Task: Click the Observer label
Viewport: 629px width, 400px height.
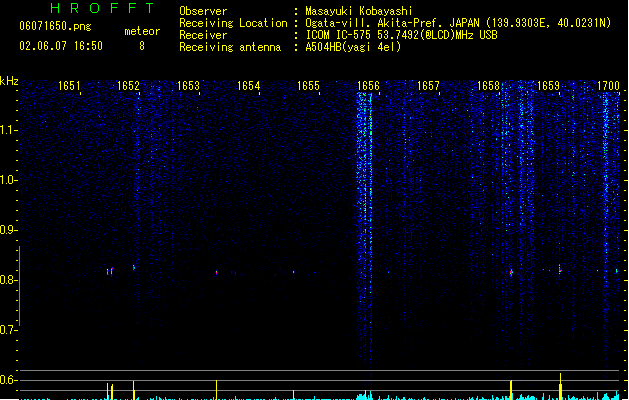Action: click(203, 11)
